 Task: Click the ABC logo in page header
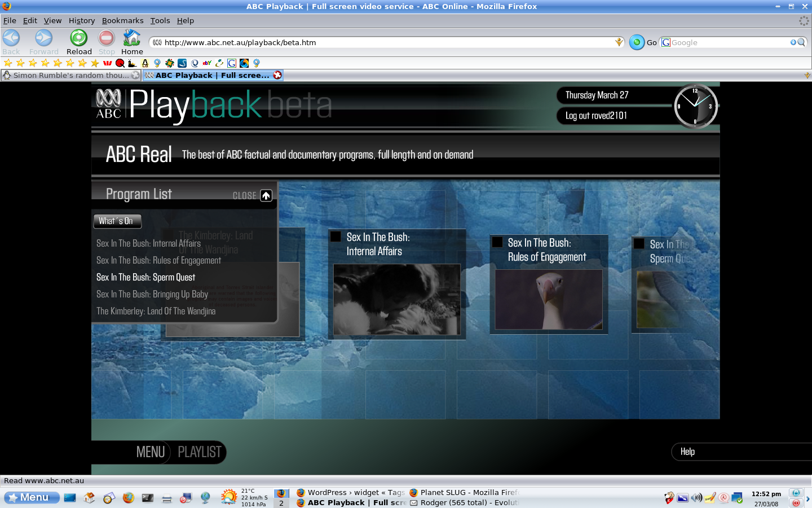109,104
